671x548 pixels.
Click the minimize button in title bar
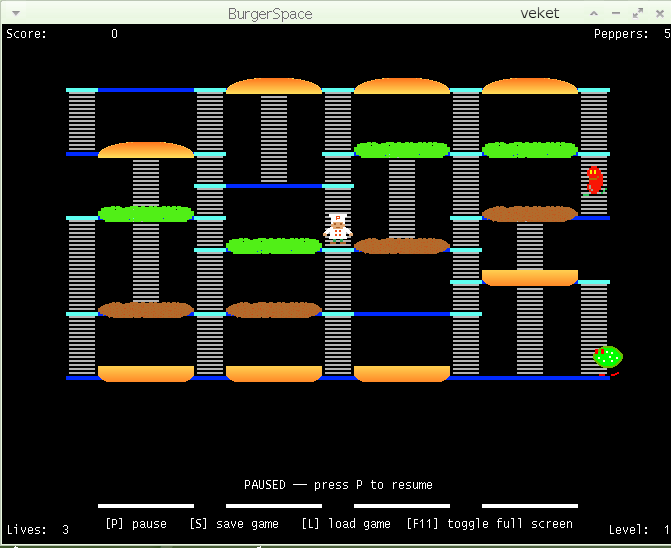pyautogui.click(x=616, y=13)
